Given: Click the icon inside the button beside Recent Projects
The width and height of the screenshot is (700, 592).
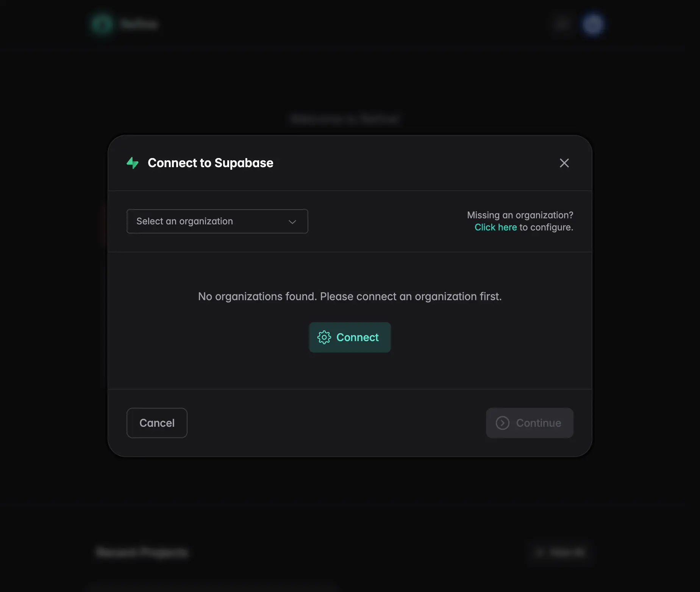Looking at the screenshot, I should [541, 552].
